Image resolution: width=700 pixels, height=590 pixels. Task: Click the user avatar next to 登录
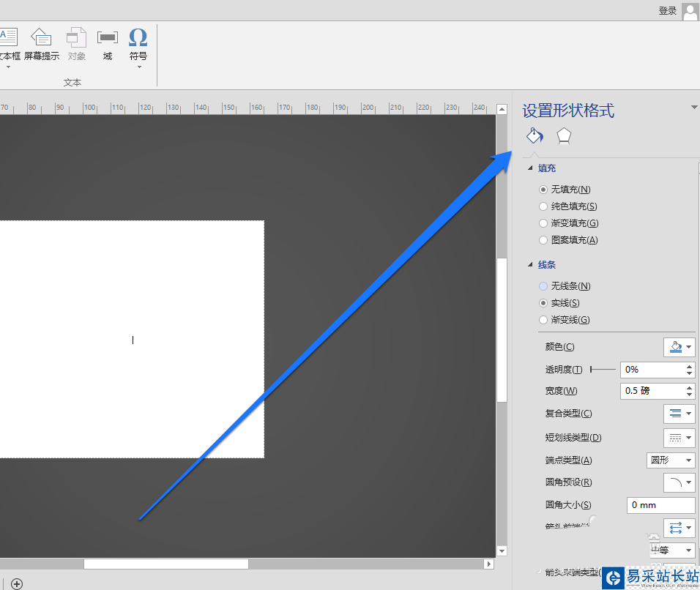690,11
